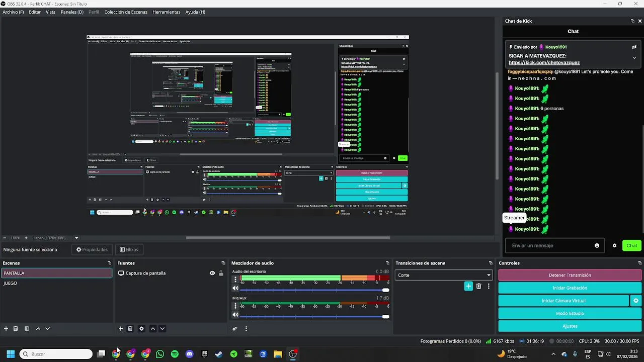Viewport: 644px width, 362px height.
Task: Open Colección de Escenas menu
Action: (126, 12)
